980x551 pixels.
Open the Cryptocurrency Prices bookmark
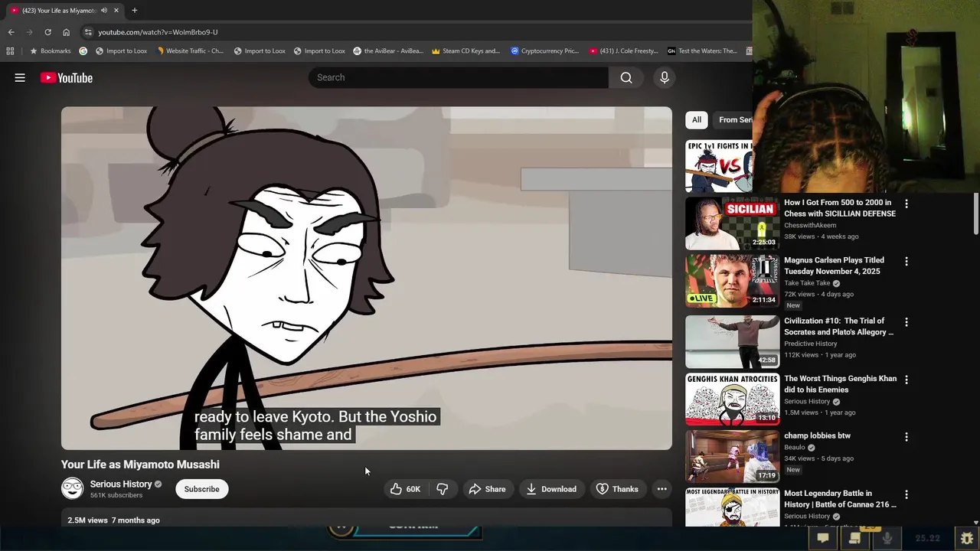[544, 51]
